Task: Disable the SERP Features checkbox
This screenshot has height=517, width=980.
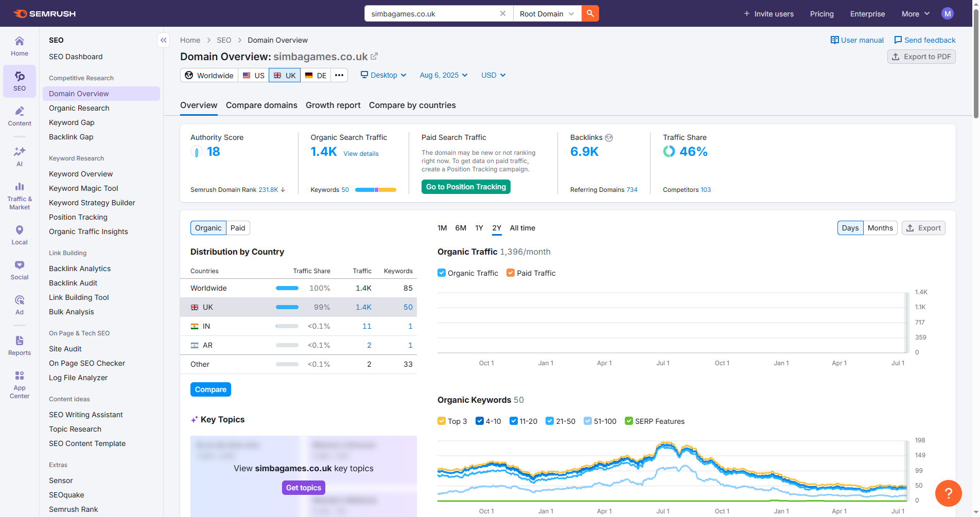Action: (628, 421)
